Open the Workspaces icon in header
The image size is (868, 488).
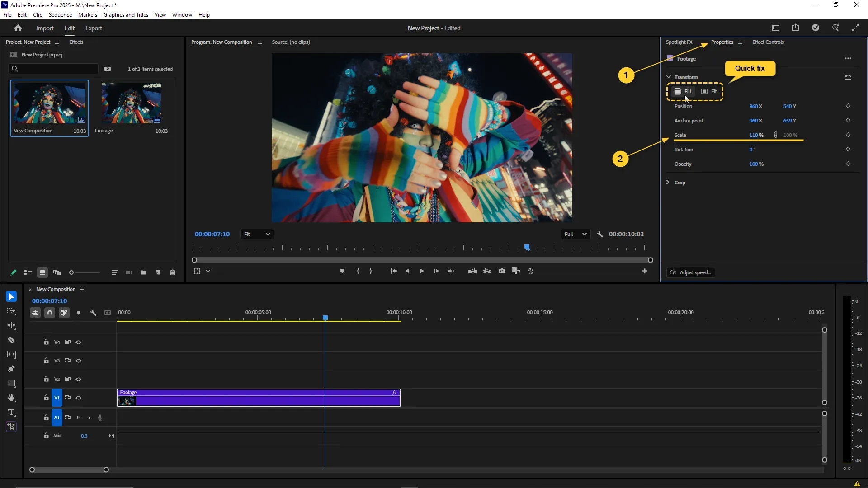pyautogui.click(x=776, y=28)
